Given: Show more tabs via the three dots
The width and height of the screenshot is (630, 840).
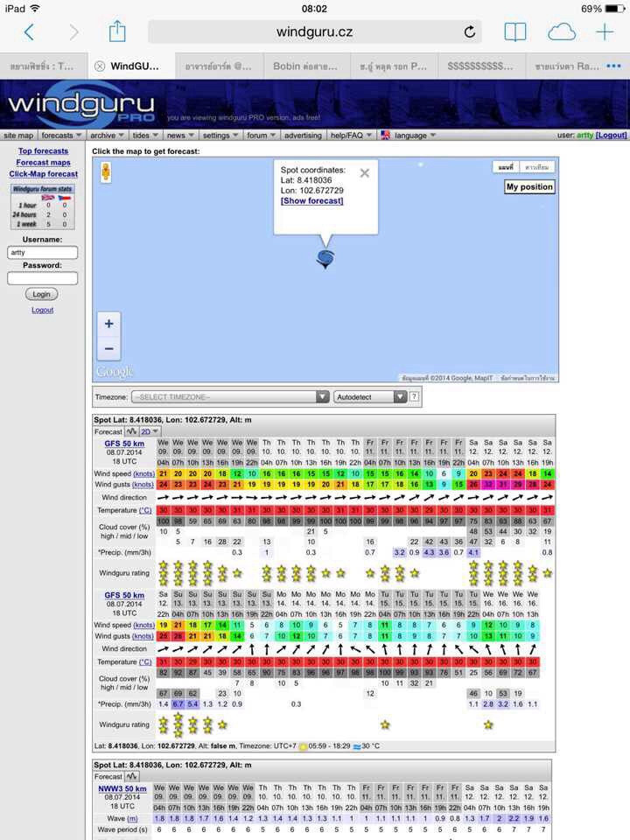Looking at the screenshot, I should pos(614,66).
